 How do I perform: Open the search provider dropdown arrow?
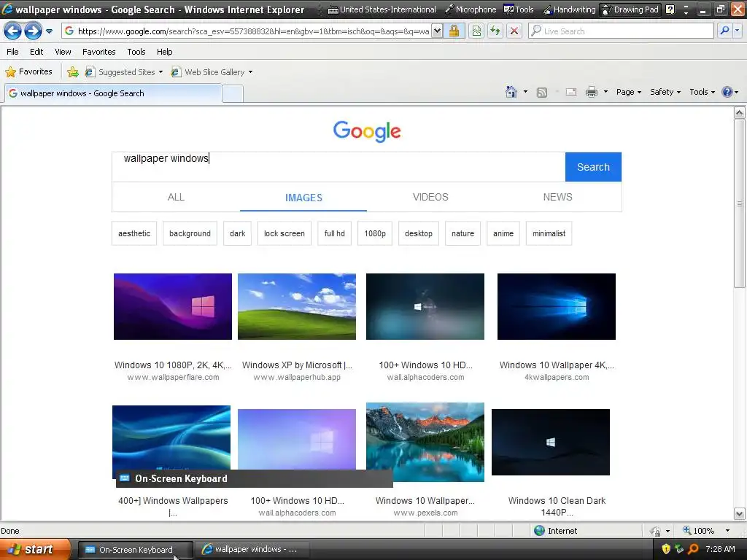738,31
